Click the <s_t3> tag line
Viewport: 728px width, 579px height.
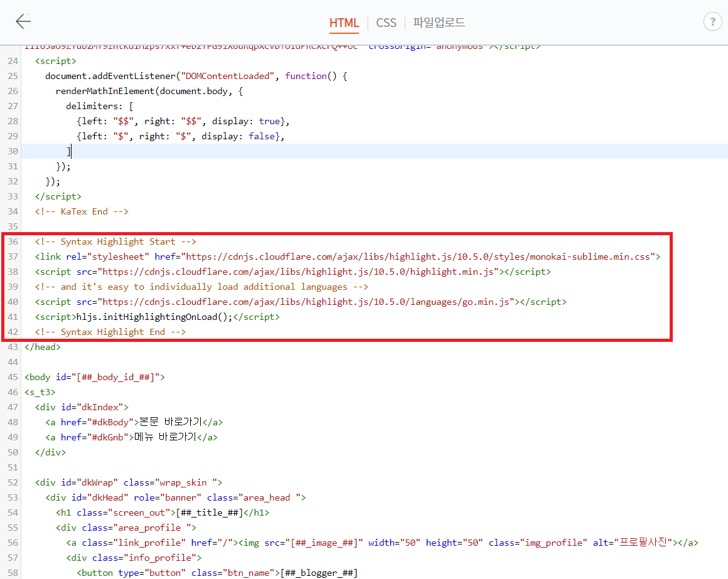(x=40, y=393)
